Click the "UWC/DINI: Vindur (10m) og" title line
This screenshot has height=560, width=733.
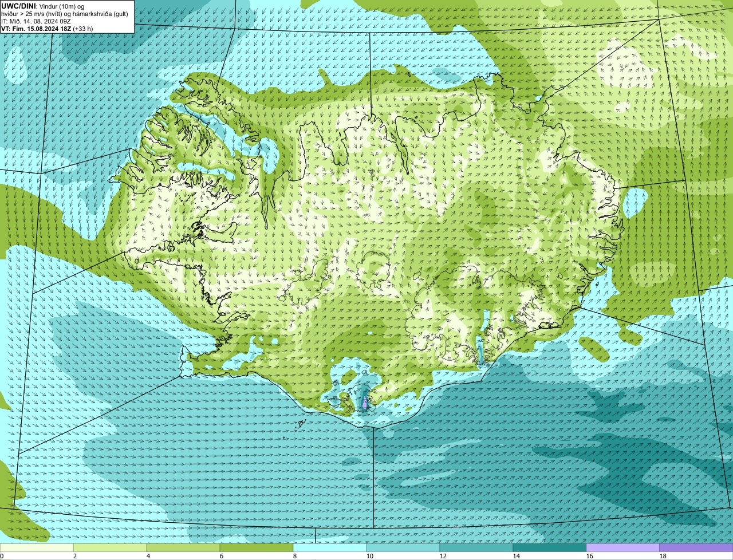pyautogui.click(x=42, y=6)
